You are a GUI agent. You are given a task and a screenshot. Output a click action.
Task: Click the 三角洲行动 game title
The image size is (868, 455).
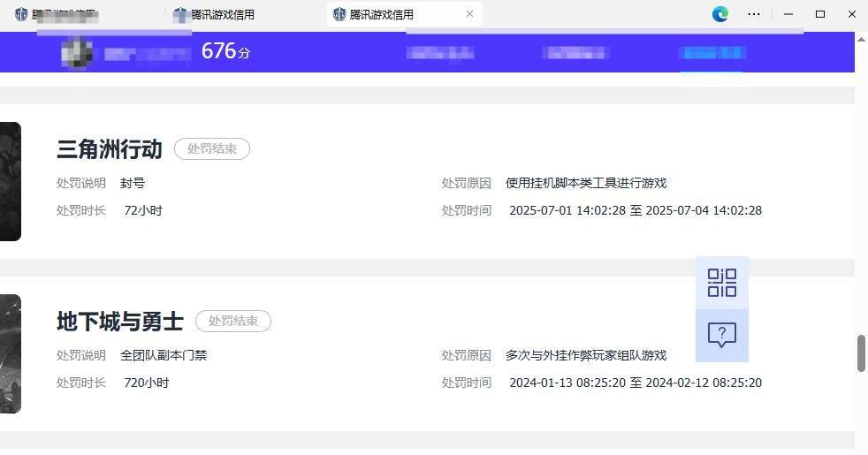coord(110,149)
